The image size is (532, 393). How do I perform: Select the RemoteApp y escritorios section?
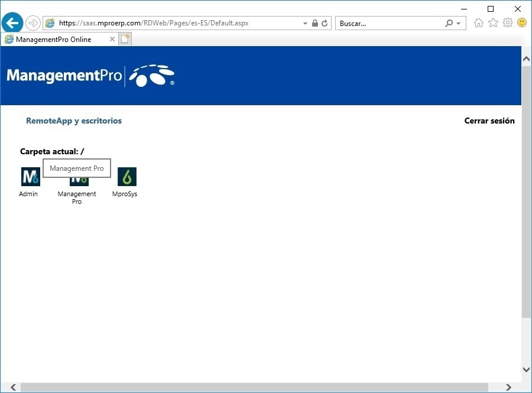click(x=74, y=121)
